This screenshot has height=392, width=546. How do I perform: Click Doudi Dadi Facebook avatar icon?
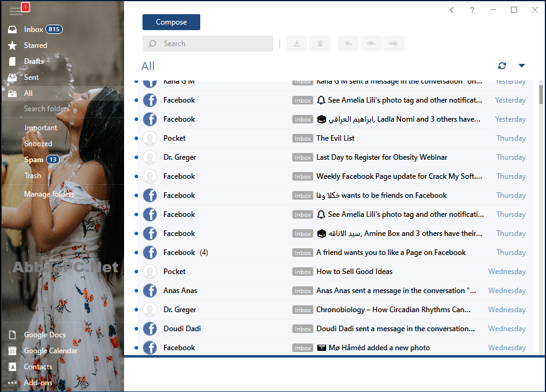tap(150, 329)
